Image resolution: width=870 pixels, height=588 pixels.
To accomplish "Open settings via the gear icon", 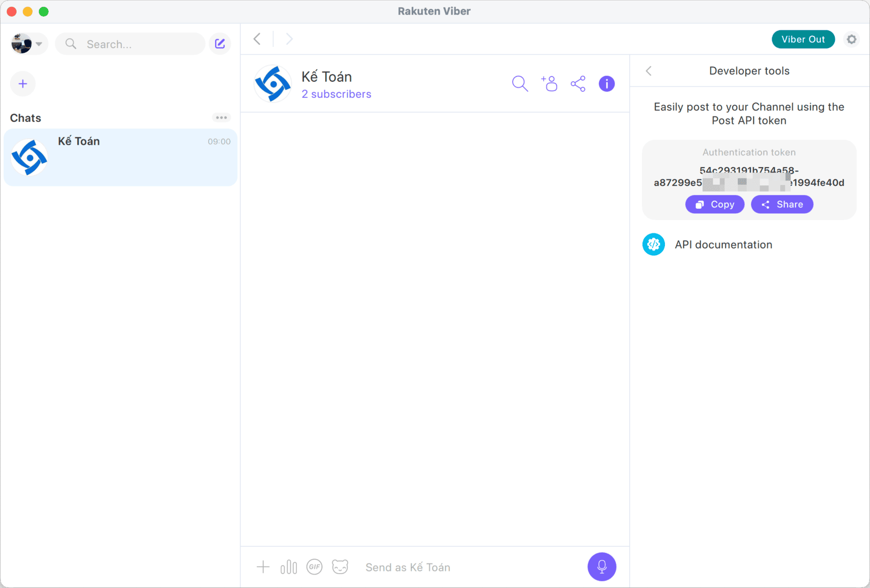I will 852,39.
